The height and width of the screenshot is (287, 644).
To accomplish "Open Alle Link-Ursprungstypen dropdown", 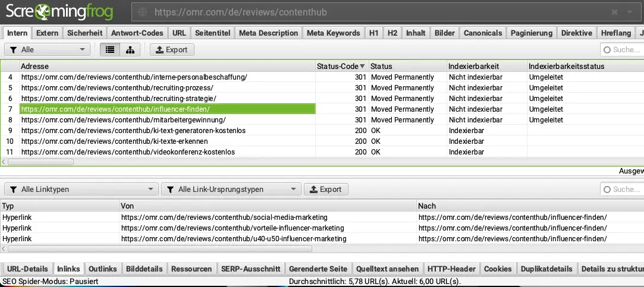I will [231, 190].
